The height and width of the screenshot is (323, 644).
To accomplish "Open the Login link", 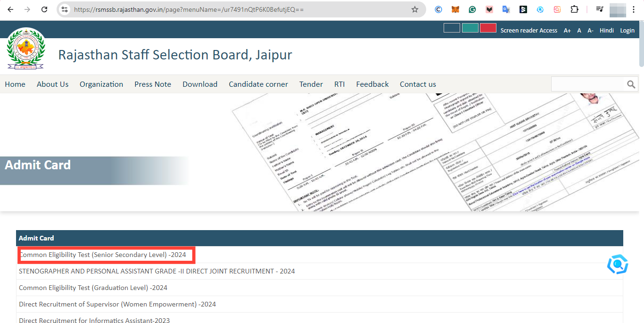I will coord(627,30).
